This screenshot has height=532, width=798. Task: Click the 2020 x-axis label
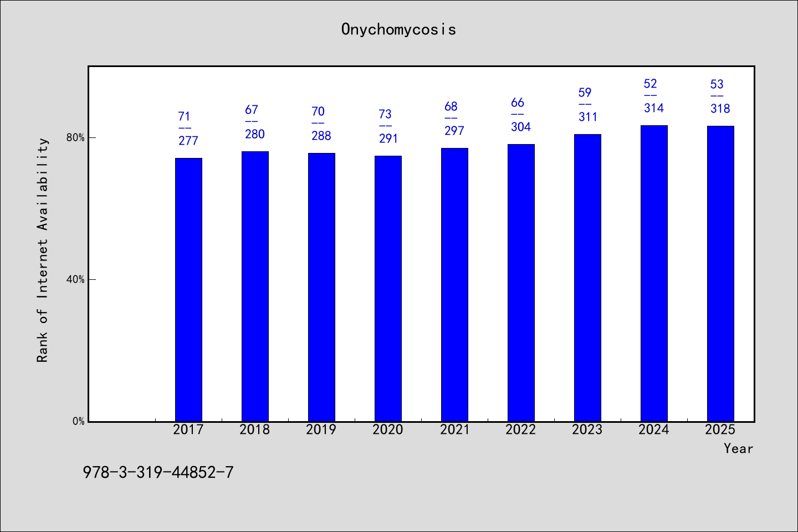(388, 429)
